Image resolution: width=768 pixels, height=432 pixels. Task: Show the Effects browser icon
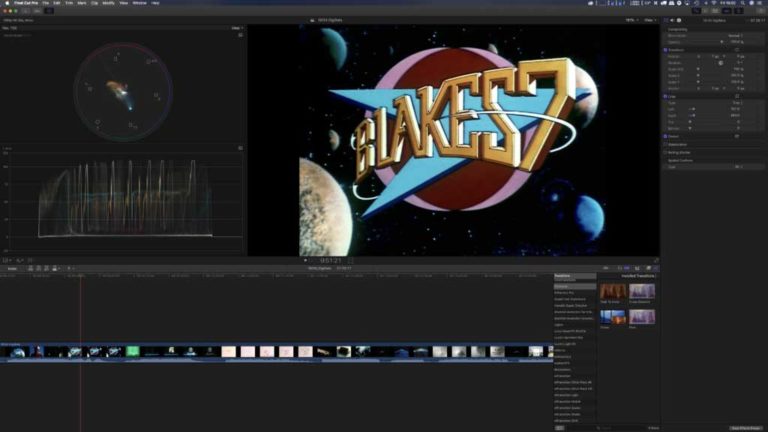coord(648,268)
